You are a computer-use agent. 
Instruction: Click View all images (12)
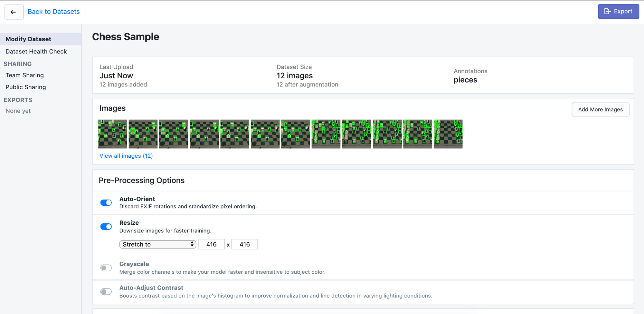[x=126, y=156]
